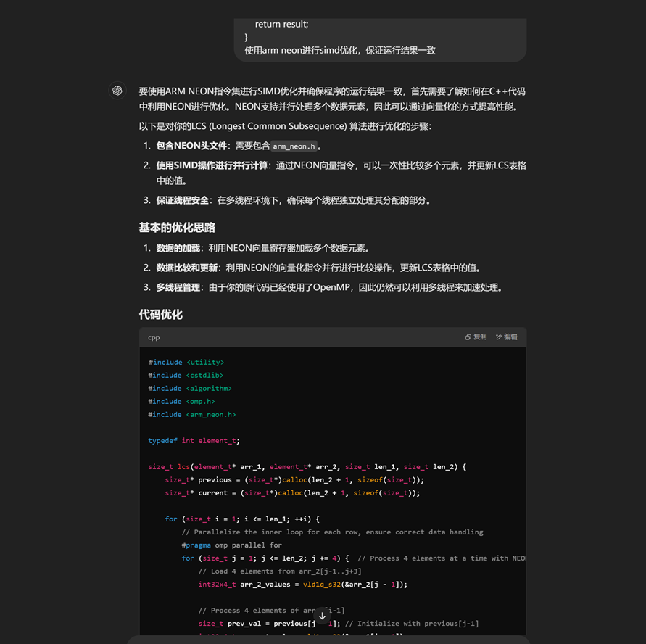Click the ChatGPT assistant avatar icon
646x644 pixels.
pyautogui.click(x=117, y=91)
